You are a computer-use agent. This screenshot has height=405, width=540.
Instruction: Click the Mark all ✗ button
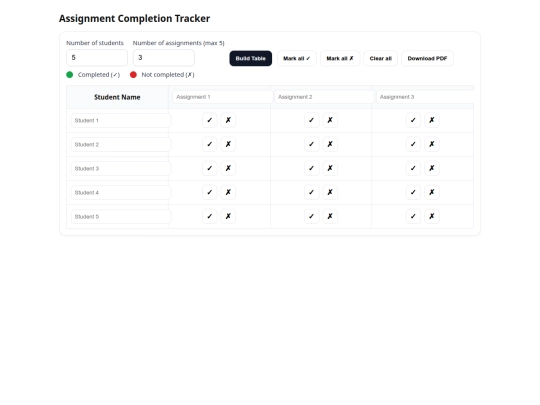pyautogui.click(x=340, y=59)
